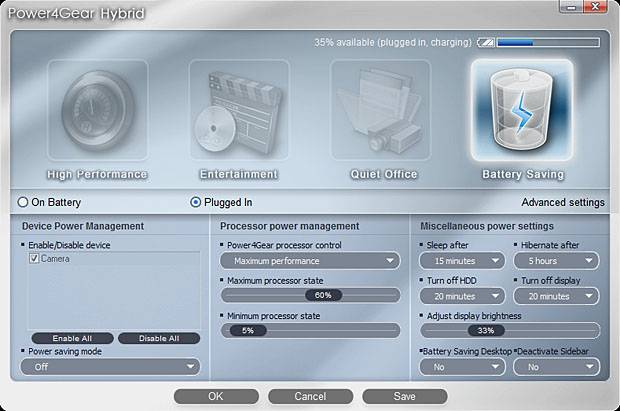620x411 pixels.
Task: Click the Cancel button
Action: [310, 396]
